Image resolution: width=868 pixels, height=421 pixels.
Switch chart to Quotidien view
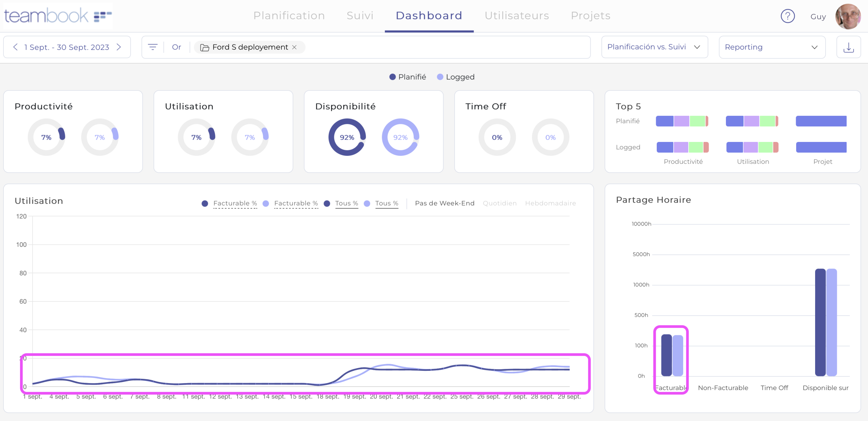coord(499,203)
